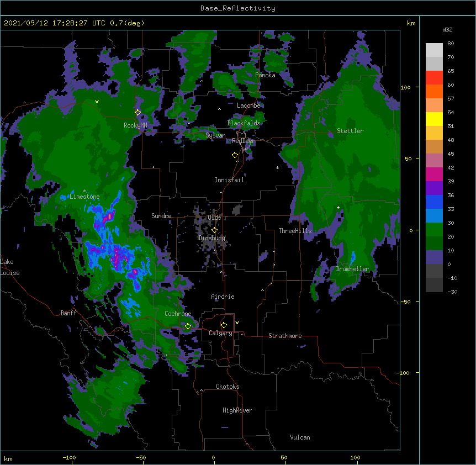Pick the bright yellow band in dBZ legend
476x465 pixels.
tap(434, 119)
